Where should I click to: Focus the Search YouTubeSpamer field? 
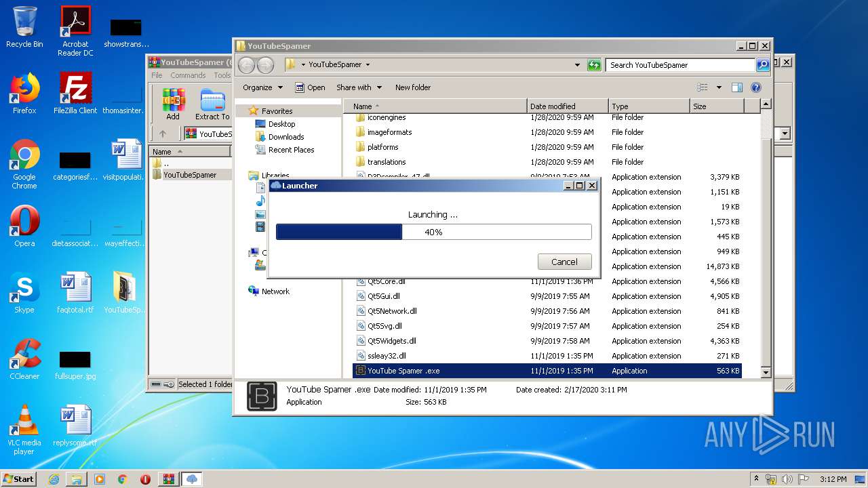[x=681, y=65]
